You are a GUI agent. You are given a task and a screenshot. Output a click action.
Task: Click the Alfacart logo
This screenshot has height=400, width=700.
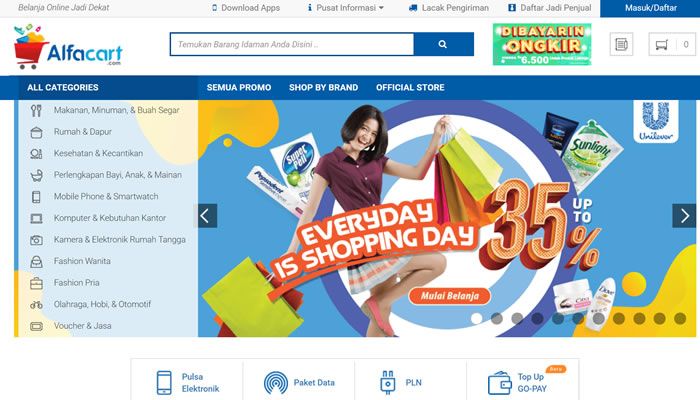(68, 47)
